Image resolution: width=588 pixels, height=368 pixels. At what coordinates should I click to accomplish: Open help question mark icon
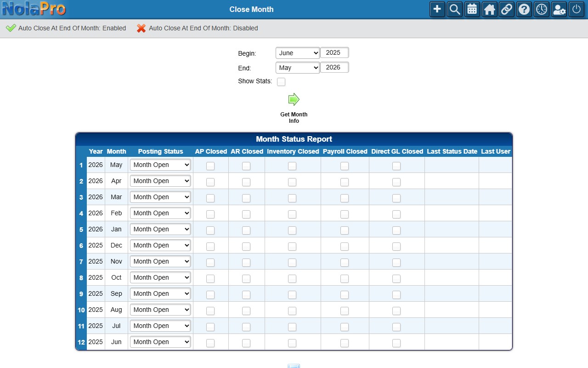[x=524, y=9]
